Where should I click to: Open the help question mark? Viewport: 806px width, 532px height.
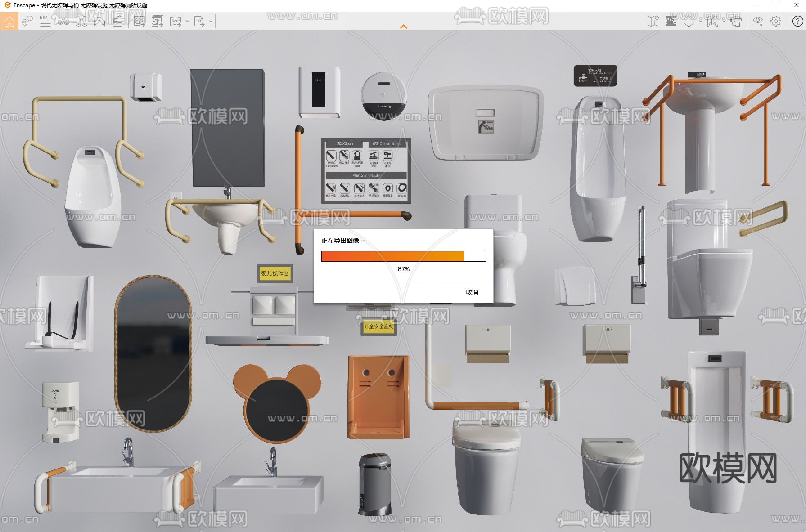point(797,21)
